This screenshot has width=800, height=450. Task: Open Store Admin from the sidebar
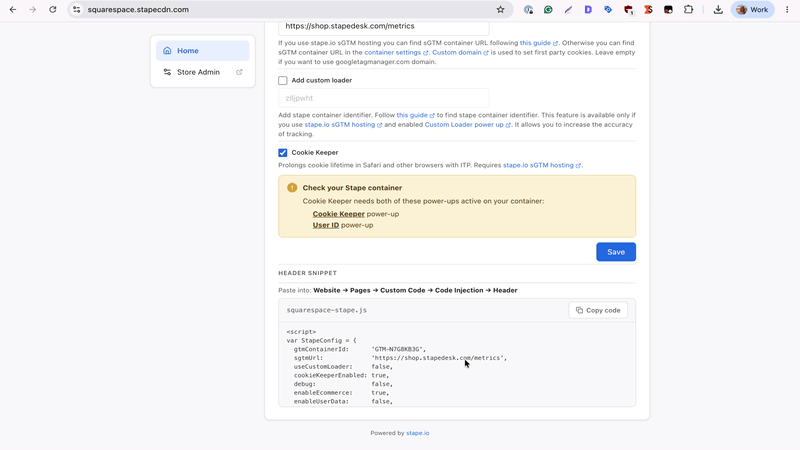click(x=203, y=72)
